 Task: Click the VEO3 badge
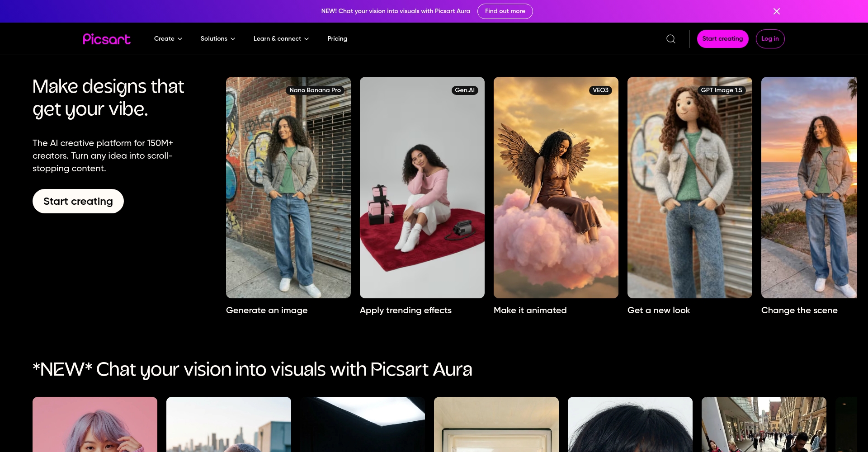tap(600, 90)
